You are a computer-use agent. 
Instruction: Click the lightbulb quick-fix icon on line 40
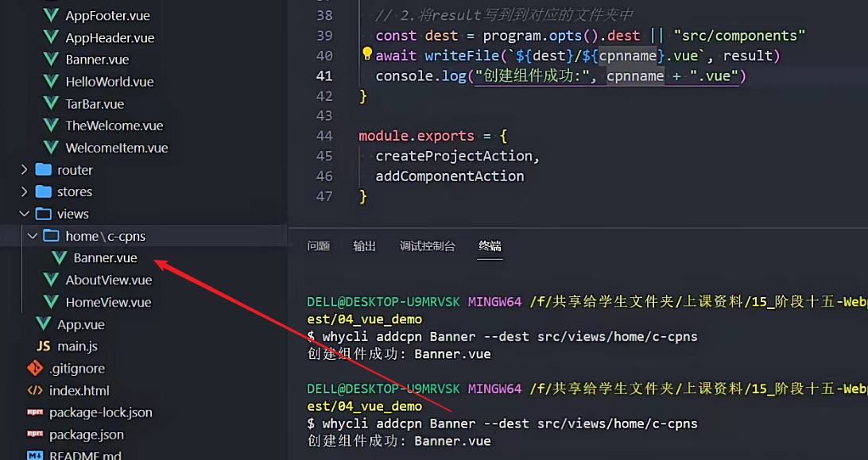366,55
